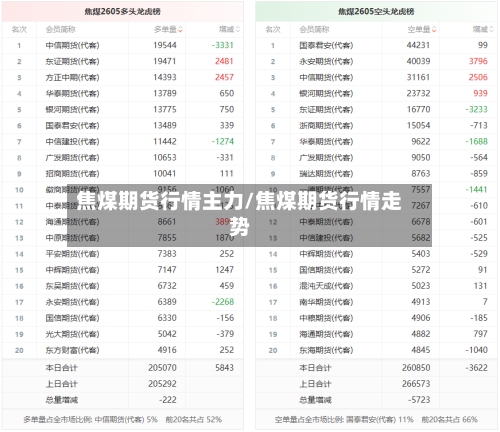Select 东吴期货(代客) row name
Screen dimensions: 500x432
tap(72, 286)
